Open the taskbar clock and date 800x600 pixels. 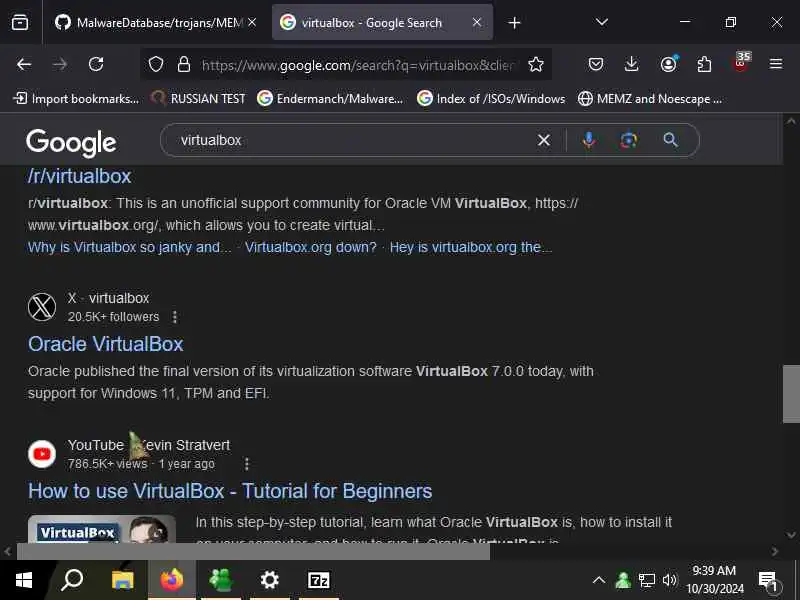point(715,580)
